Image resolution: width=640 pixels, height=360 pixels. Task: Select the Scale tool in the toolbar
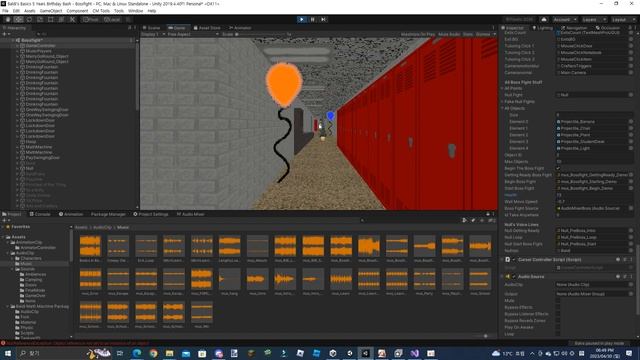[40, 19]
